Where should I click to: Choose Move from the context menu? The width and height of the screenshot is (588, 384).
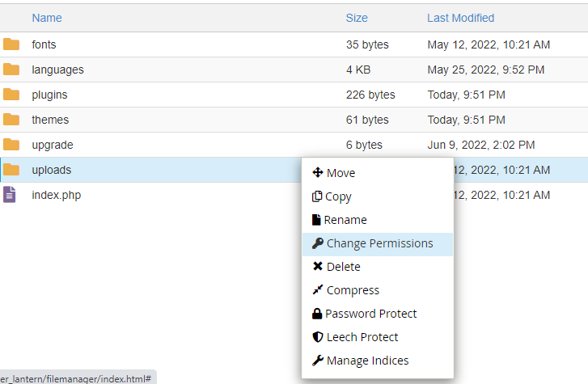340,173
